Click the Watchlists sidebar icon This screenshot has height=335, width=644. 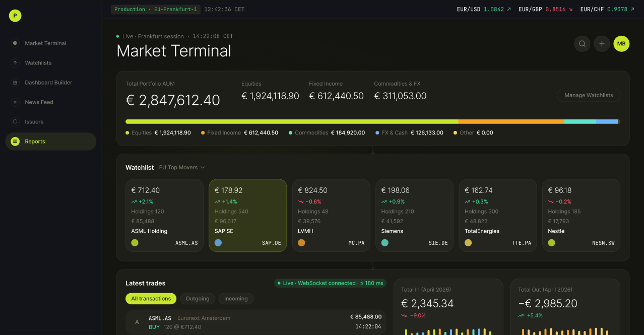tap(15, 63)
